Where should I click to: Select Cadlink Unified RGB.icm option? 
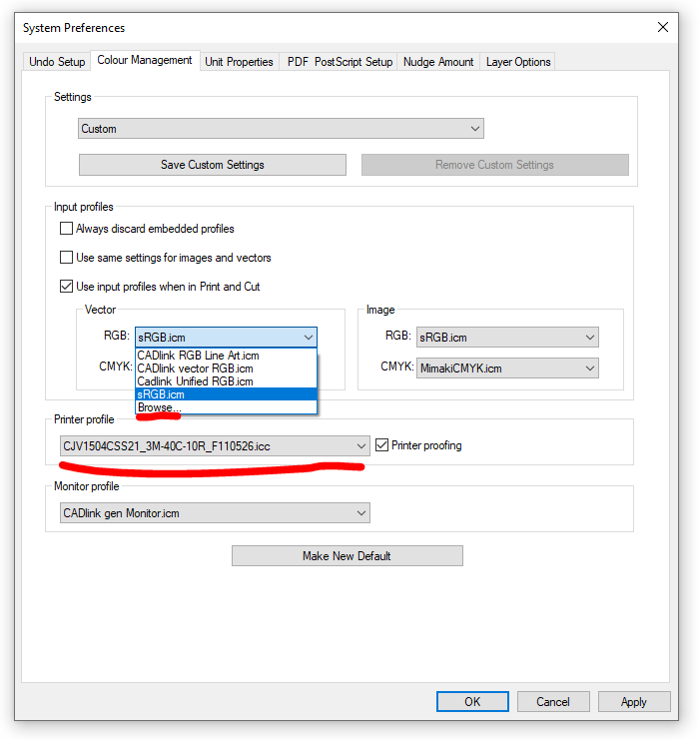coord(226,381)
